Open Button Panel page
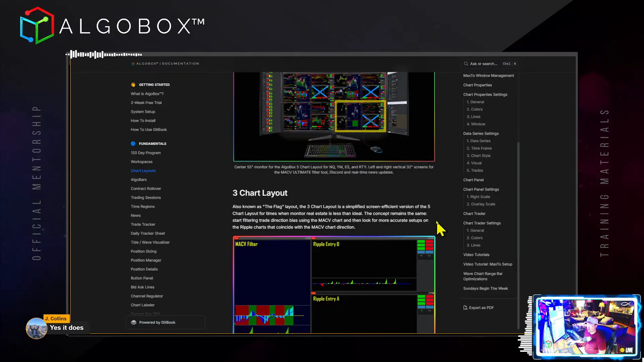Image resolution: width=644 pixels, height=362 pixels. tap(142, 278)
